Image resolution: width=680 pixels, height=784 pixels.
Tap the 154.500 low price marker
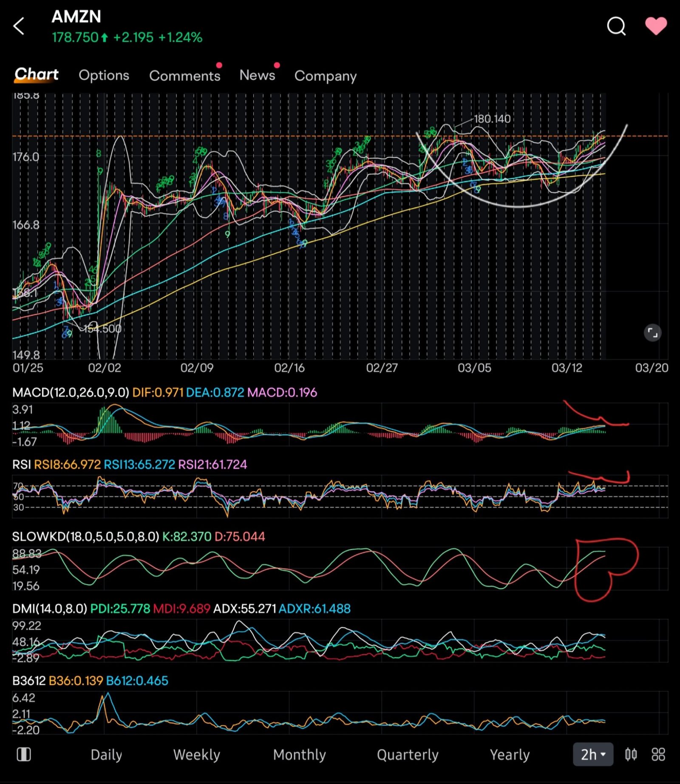[x=102, y=329]
